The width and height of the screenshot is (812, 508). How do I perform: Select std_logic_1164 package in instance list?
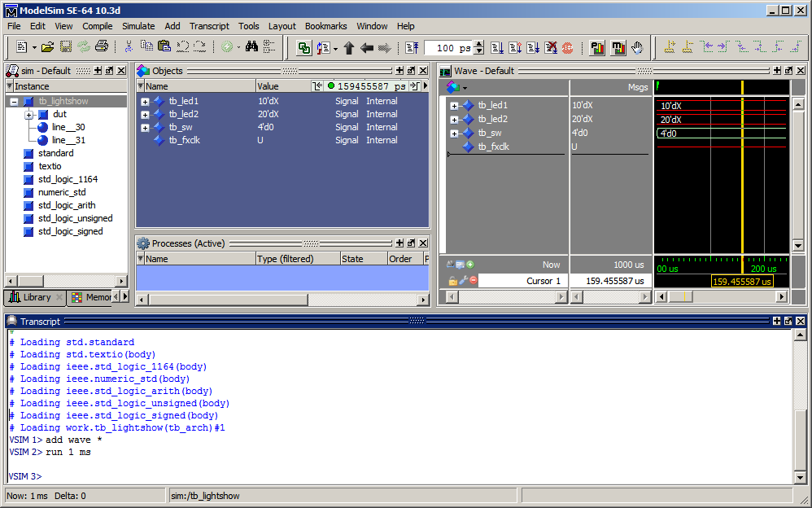[x=68, y=179]
